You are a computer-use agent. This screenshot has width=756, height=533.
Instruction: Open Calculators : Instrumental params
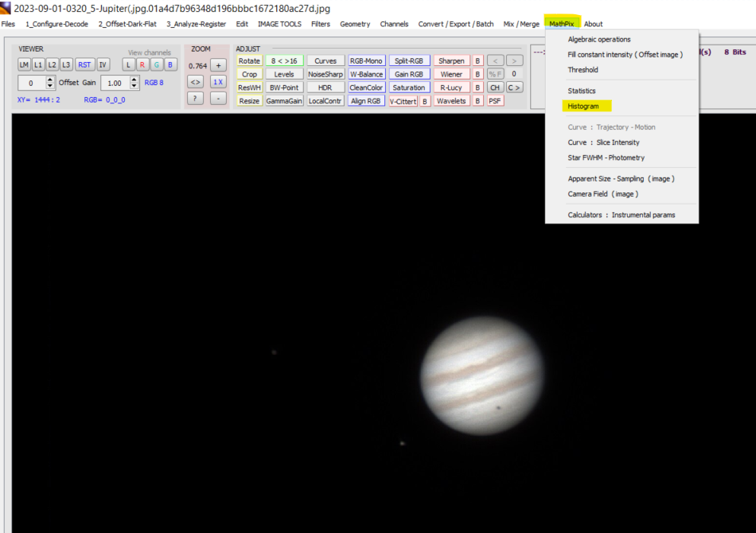click(x=621, y=216)
